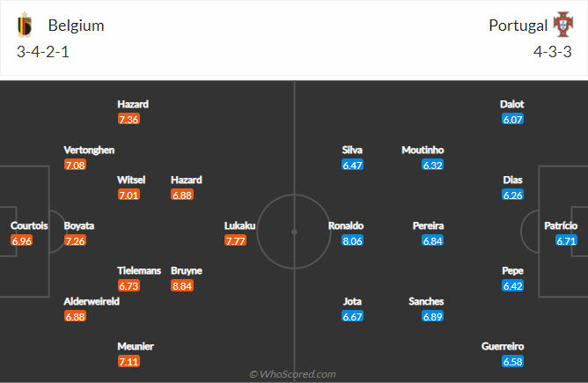Select Belgium team name

[76, 26]
